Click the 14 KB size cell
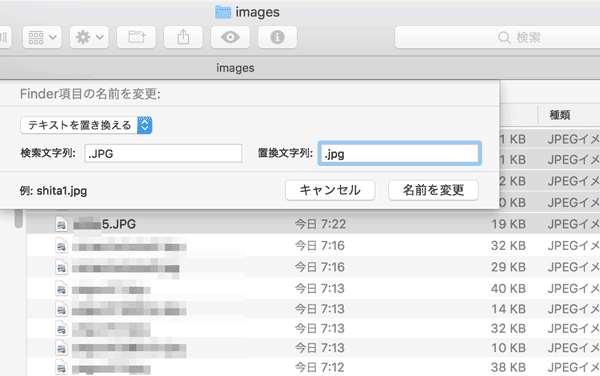600x376 pixels. (509, 309)
